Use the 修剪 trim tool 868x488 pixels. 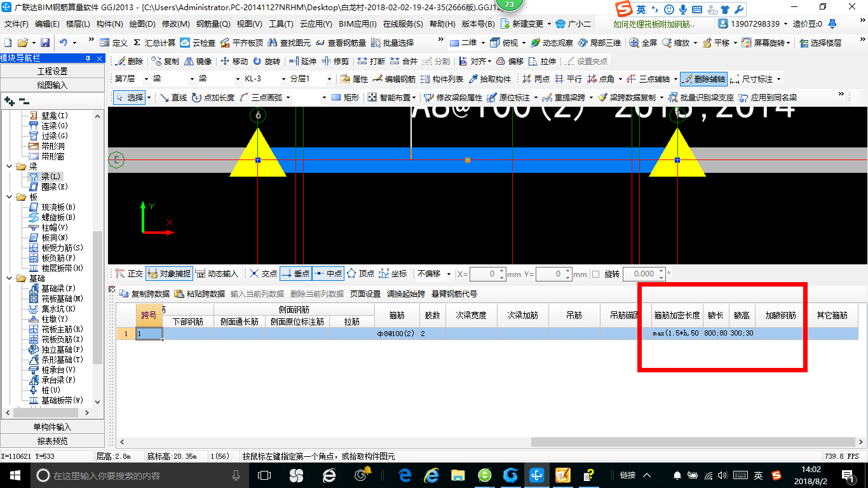click(x=335, y=62)
